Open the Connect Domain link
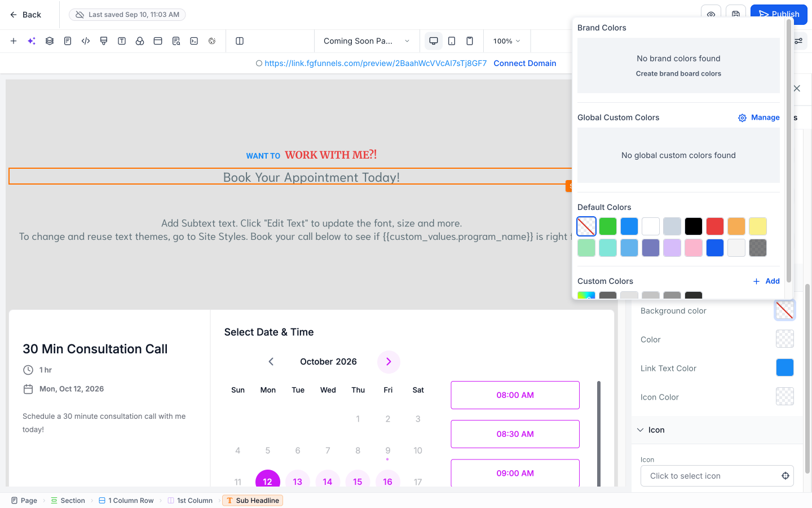 525,63
